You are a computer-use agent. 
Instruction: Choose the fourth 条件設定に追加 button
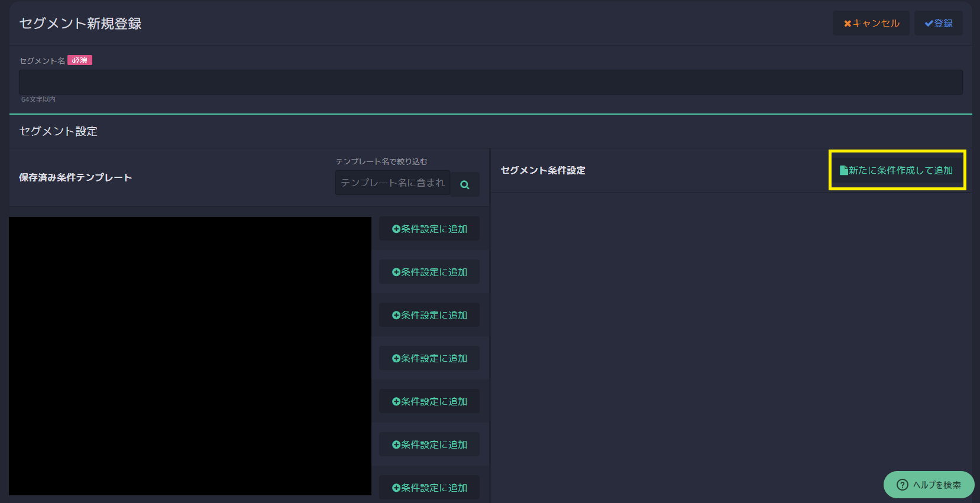(x=429, y=358)
